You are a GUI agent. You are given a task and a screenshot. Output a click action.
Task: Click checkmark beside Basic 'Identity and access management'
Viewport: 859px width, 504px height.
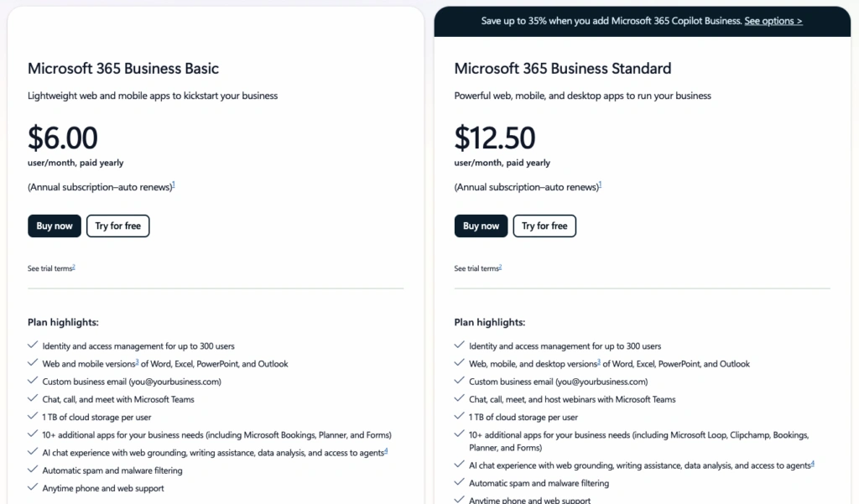pos(33,345)
